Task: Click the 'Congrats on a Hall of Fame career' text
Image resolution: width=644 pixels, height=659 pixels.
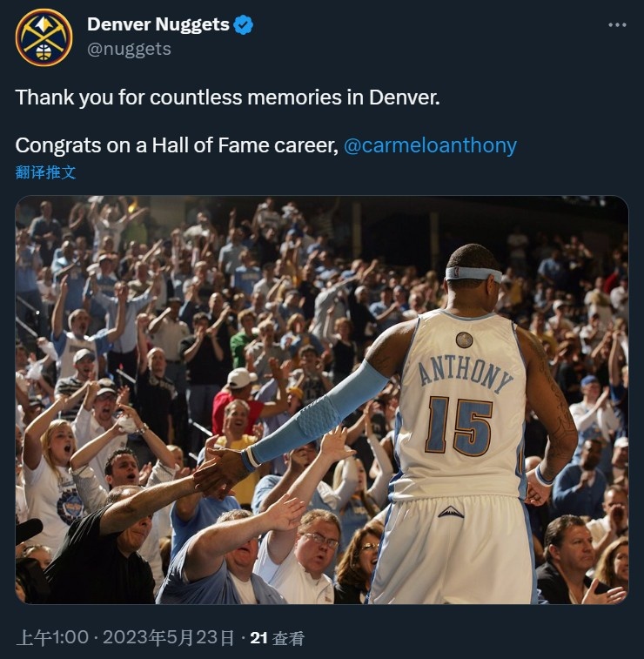Action: click(177, 145)
